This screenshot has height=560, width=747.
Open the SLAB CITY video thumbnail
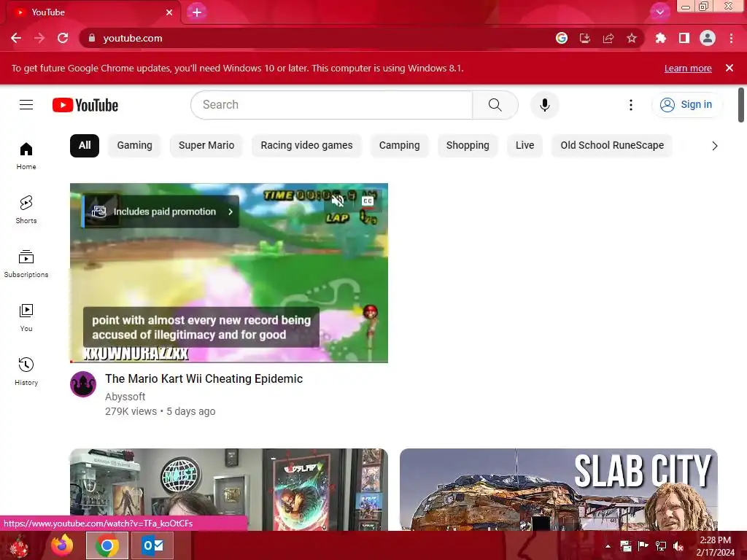tap(558, 489)
